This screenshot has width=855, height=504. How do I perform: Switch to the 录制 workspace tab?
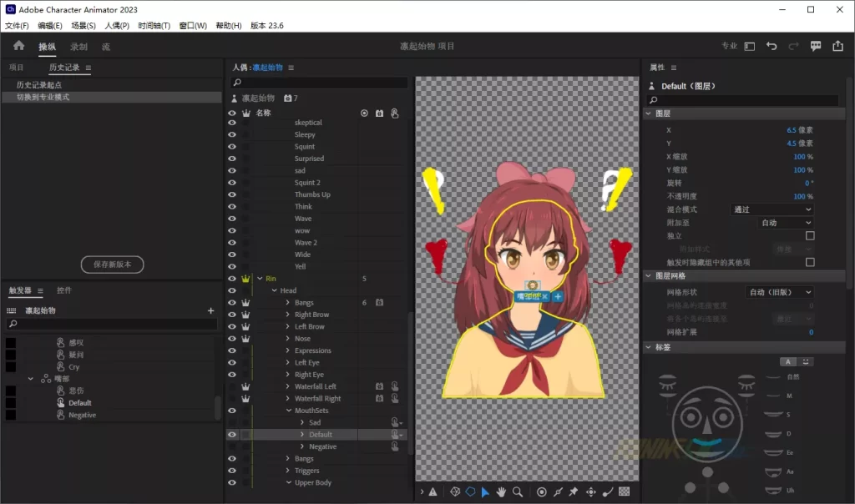pos(78,48)
